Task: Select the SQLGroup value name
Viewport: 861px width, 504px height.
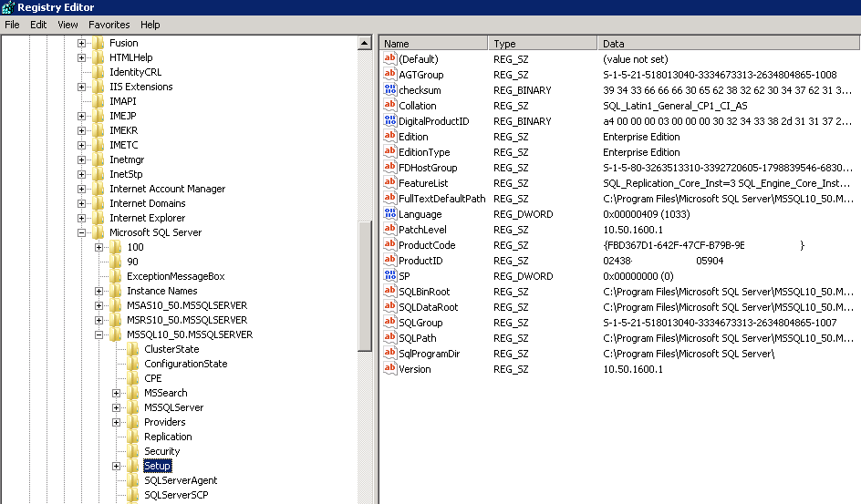Action: coord(420,323)
